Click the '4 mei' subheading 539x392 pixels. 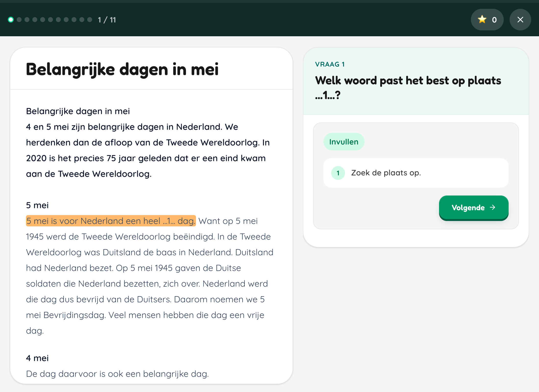(x=37, y=358)
